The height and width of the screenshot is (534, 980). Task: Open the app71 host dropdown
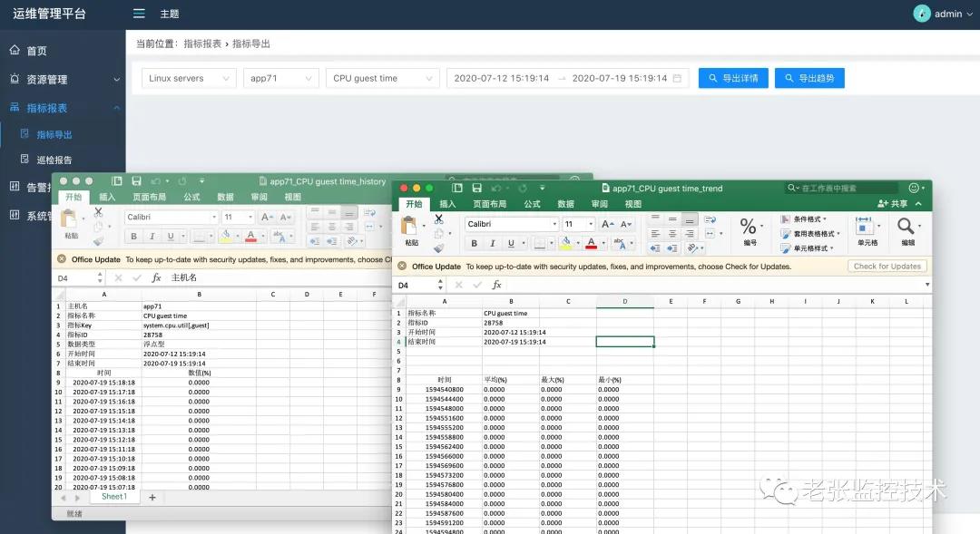(281, 78)
